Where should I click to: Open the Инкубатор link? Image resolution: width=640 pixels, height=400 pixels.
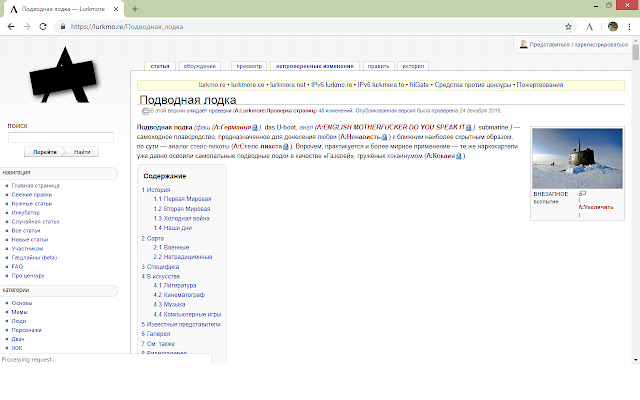[26, 212]
